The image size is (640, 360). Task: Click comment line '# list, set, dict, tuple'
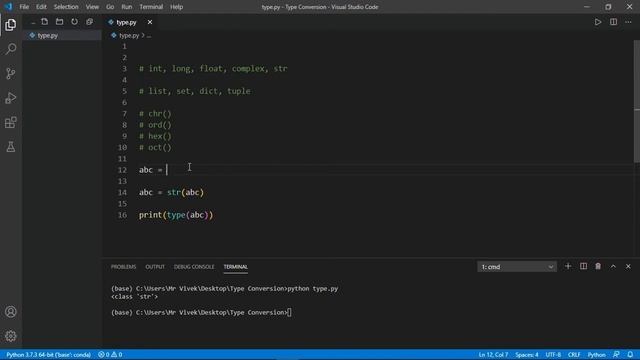[x=195, y=91]
